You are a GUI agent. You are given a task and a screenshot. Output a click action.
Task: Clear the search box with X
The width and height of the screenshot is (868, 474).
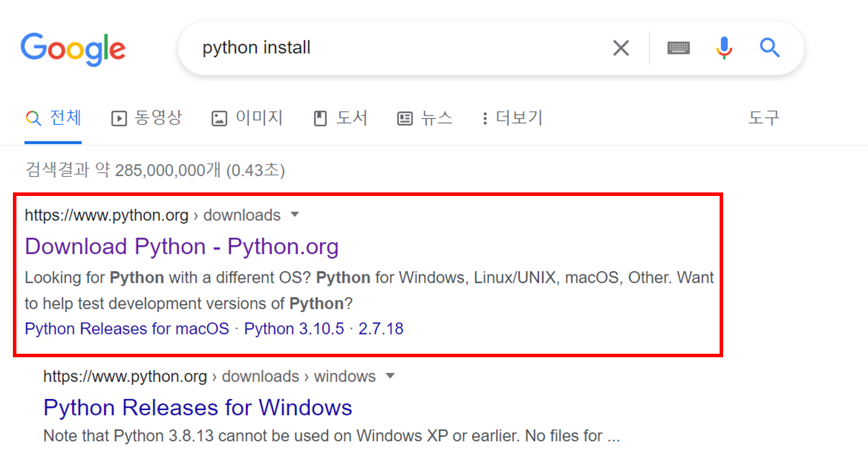click(621, 48)
